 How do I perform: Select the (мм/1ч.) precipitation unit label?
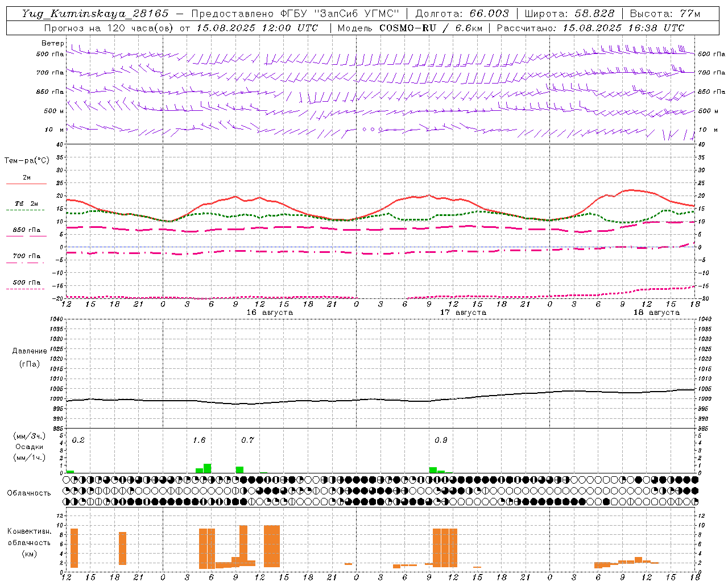(30, 458)
